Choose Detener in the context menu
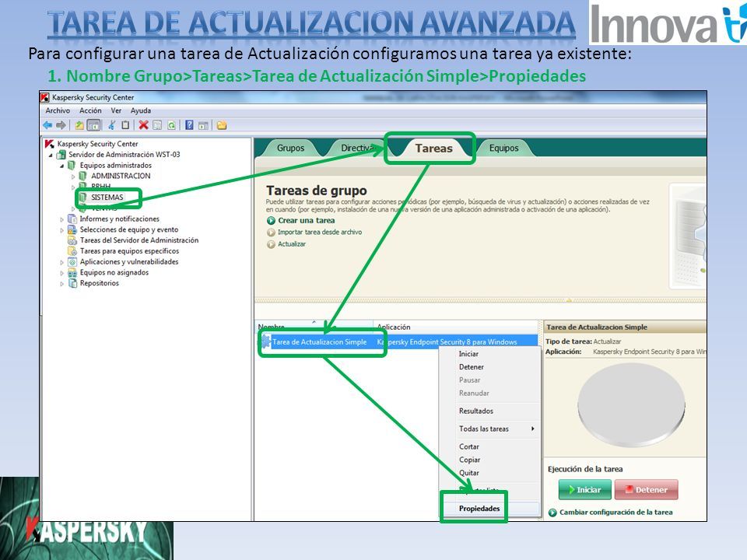The image size is (747, 560). point(472,367)
